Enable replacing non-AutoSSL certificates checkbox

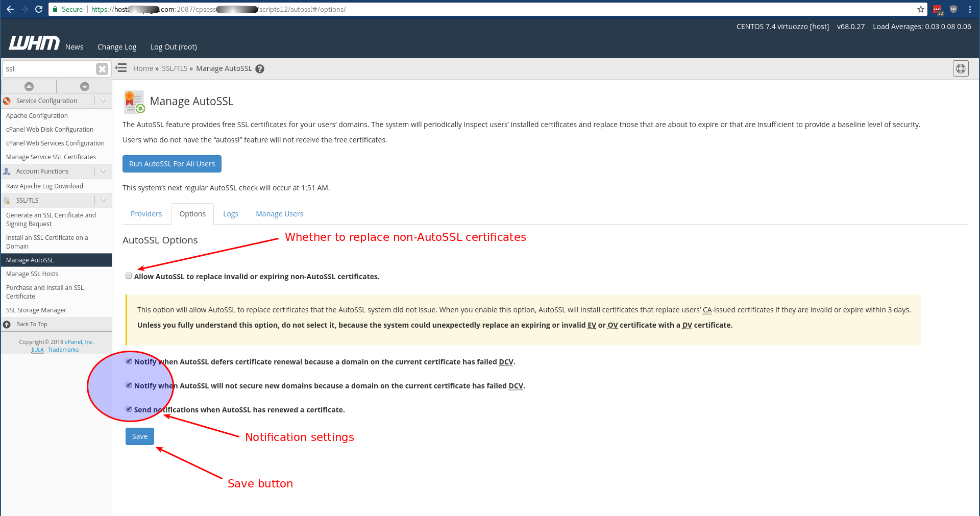point(129,276)
